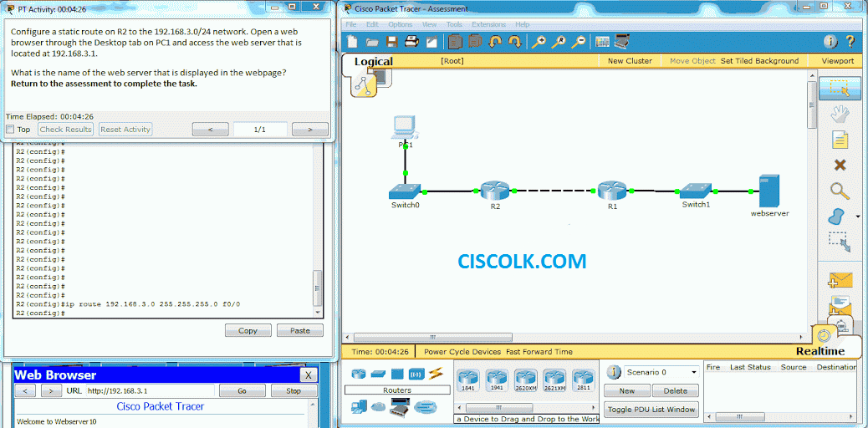868x428 pixels.
Task: Click the Check Results button
Action: (66, 129)
